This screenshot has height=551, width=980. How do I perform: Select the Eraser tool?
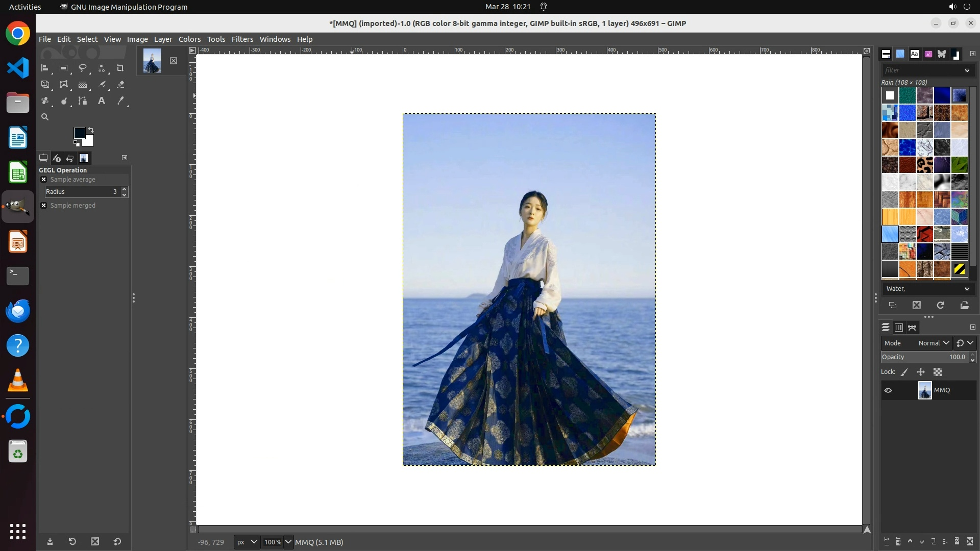120,85
